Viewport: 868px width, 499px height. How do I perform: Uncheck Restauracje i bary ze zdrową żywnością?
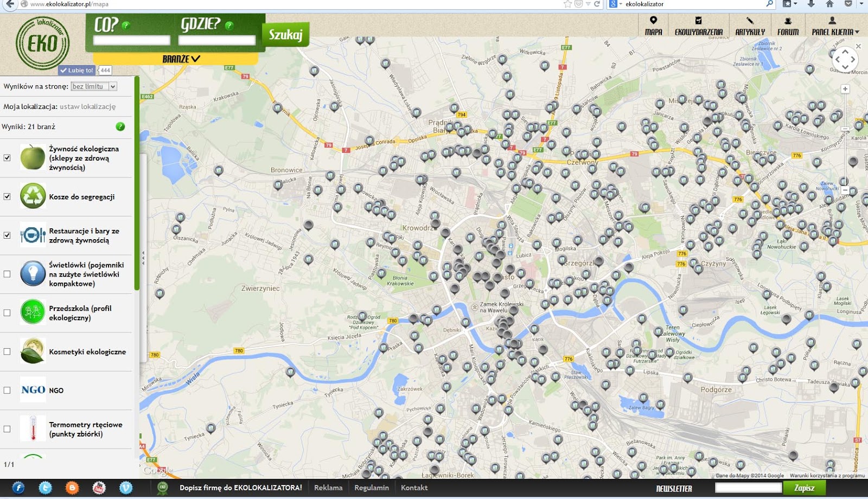[x=7, y=235]
